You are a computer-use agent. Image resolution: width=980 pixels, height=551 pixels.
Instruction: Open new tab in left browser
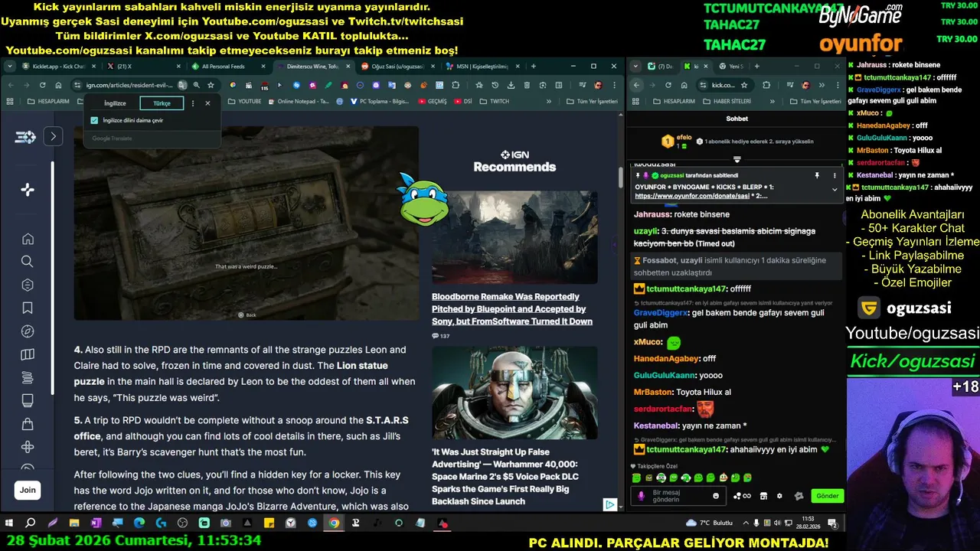click(534, 67)
